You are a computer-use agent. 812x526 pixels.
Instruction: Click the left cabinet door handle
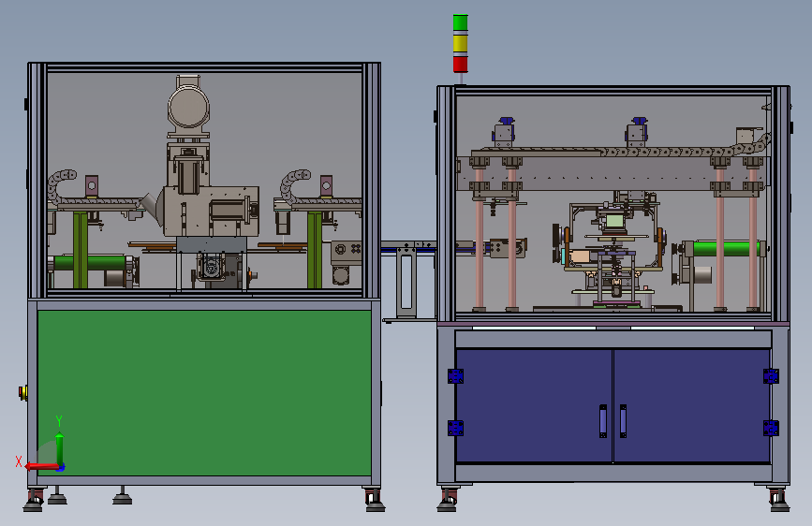click(x=603, y=421)
